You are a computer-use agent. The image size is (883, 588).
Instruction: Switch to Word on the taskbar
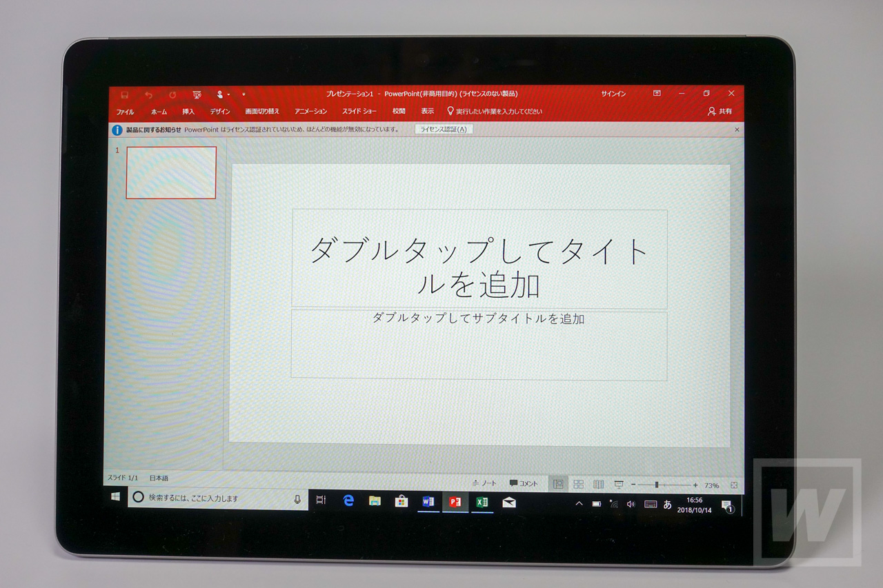coord(428,501)
